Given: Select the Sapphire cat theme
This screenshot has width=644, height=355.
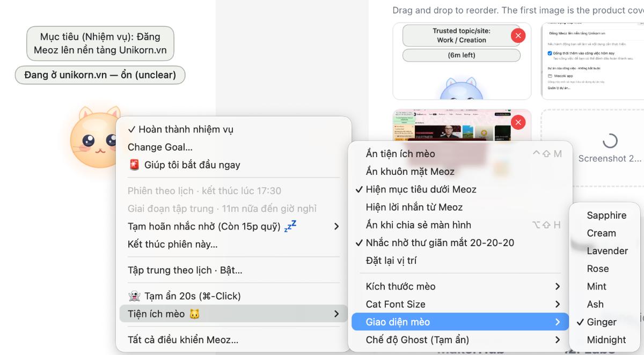Looking at the screenshot, I should tap(605, 216).
